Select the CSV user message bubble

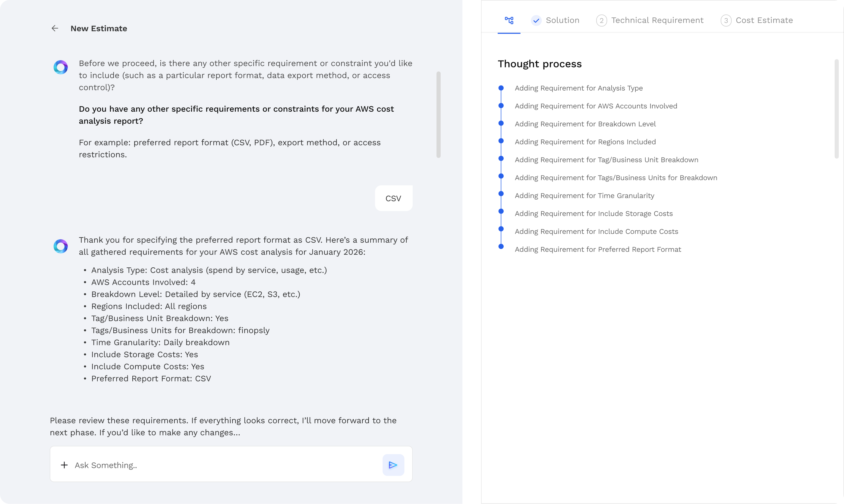[x=393, y=198]
